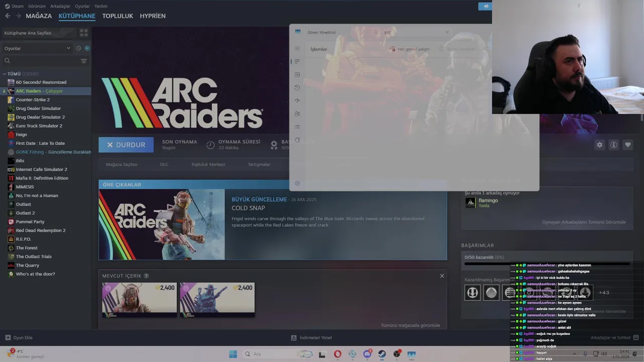
Task: Select Euro Truck Simulator 2 in the list
Action: (x=39, y=126)
